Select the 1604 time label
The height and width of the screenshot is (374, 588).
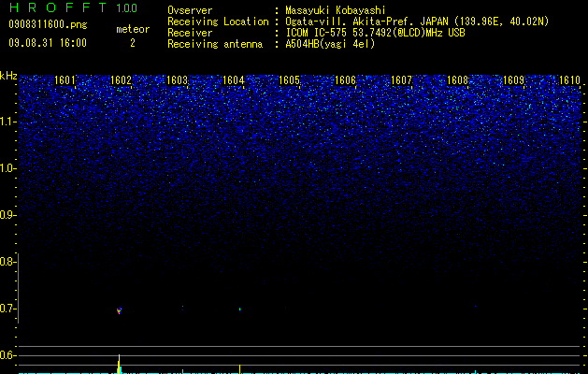[x=234, y=80]
